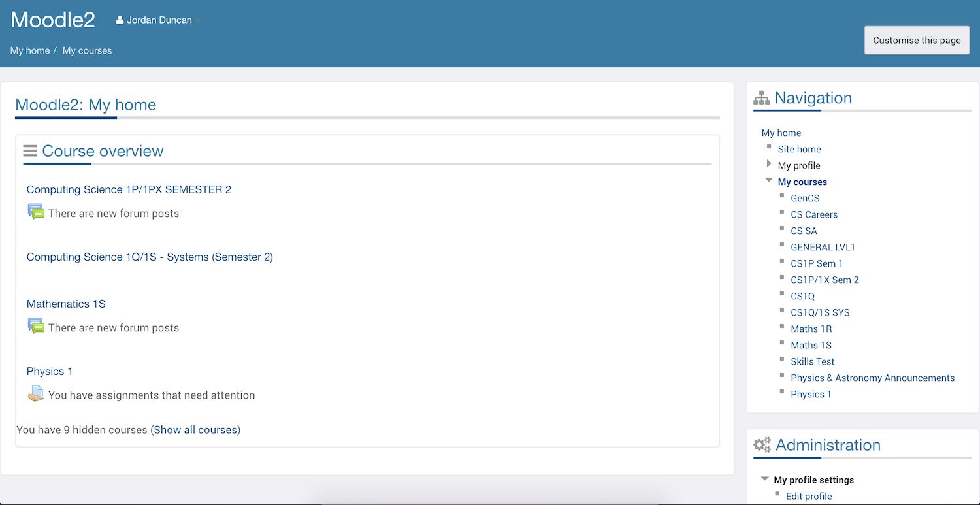Screen dimensions: 980x505
Task: Click the assignment icon under Physics 1
Action: [x=36, y=393]
